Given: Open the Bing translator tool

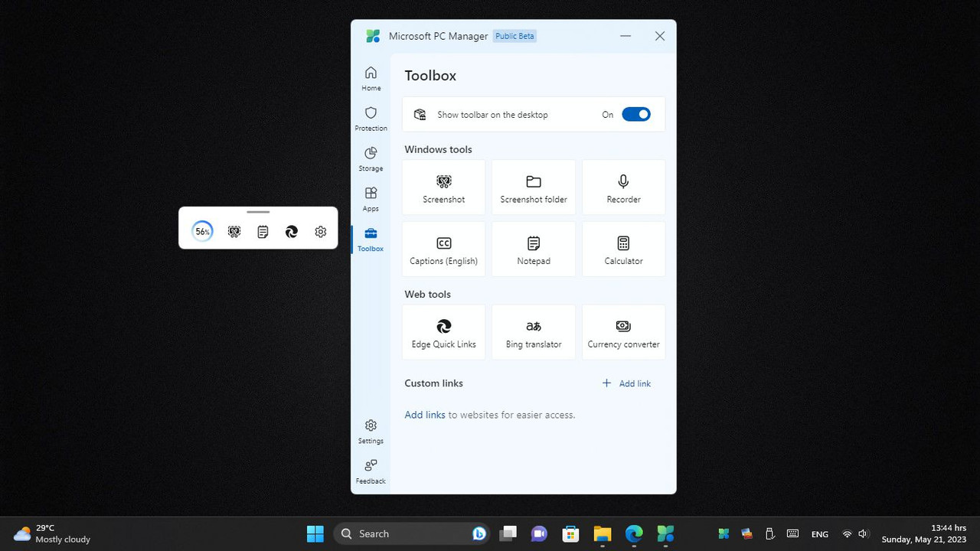Looking at the screenshot, I should click(533, 331).
